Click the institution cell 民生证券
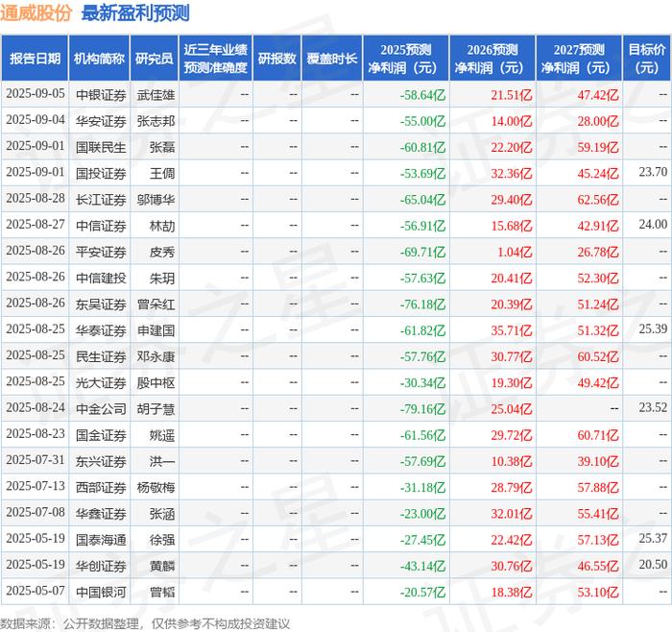The width and height of the screenshot is (672, 632). [101, 356]
